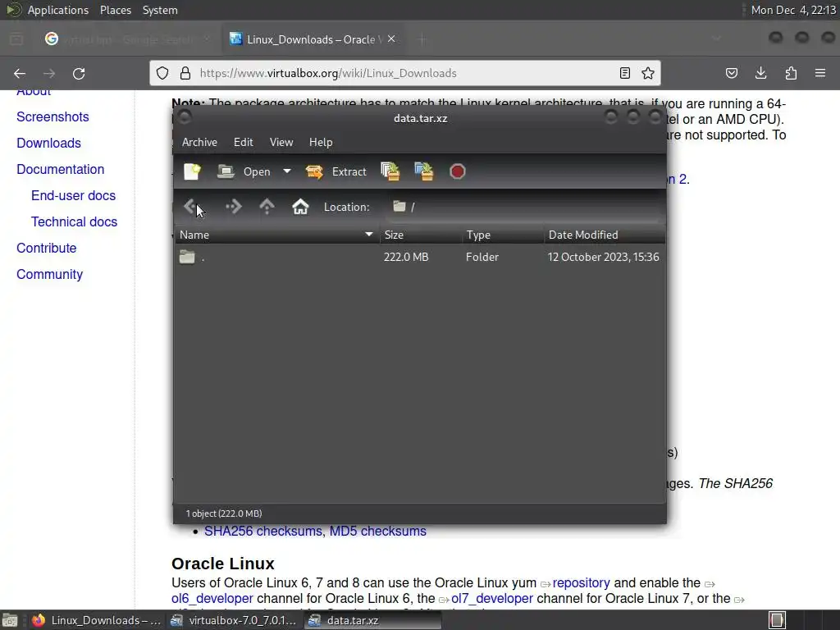Click the add files to archive icon
Image resolution: width=840 pixels, height=630 pixels.
390,171
